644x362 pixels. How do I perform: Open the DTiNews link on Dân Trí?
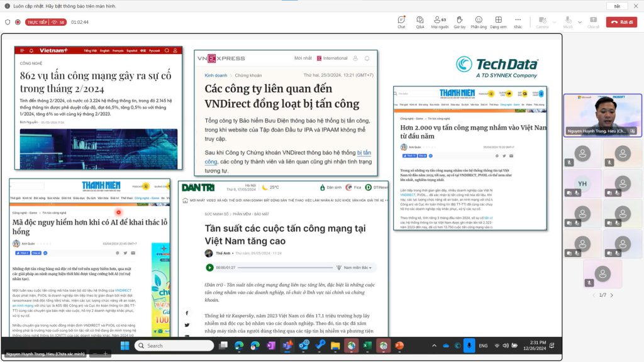point(377,187)
